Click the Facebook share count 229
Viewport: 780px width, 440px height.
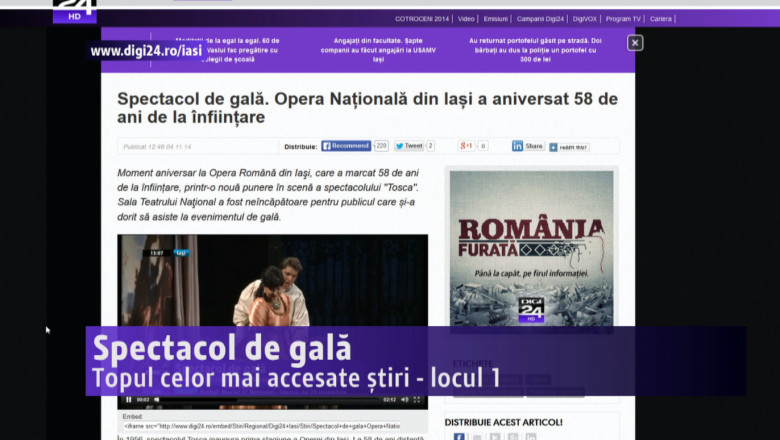(x=381, y=146)
